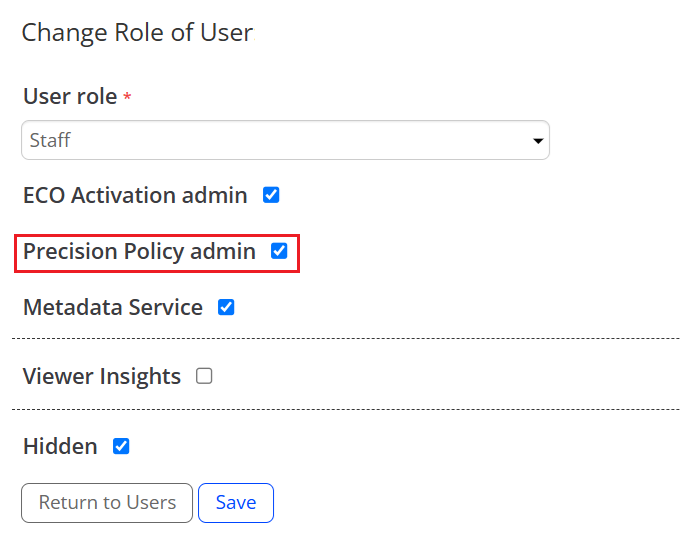
Task: Click the dashed divider above Viewer Insights
Action: pos(345,339)
